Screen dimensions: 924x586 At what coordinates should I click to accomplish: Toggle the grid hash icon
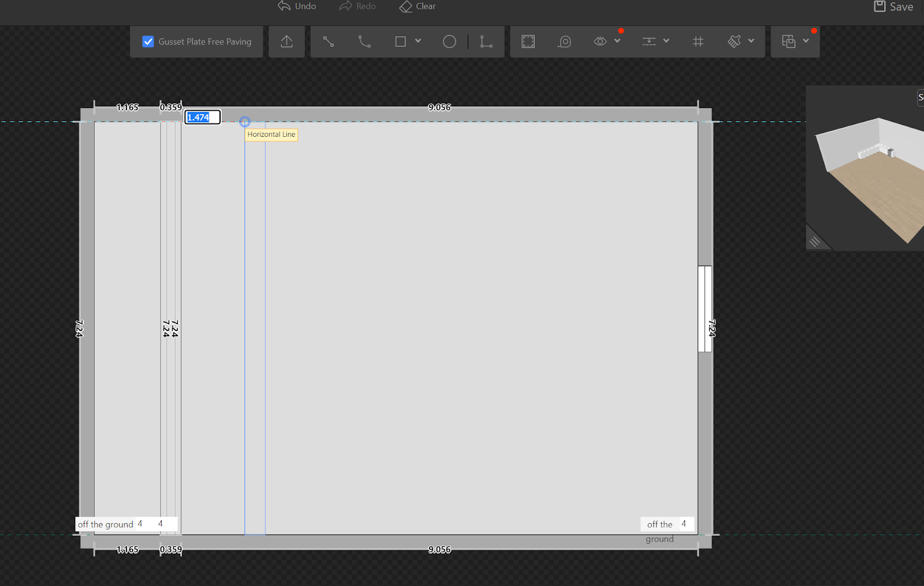click(698, 42)
